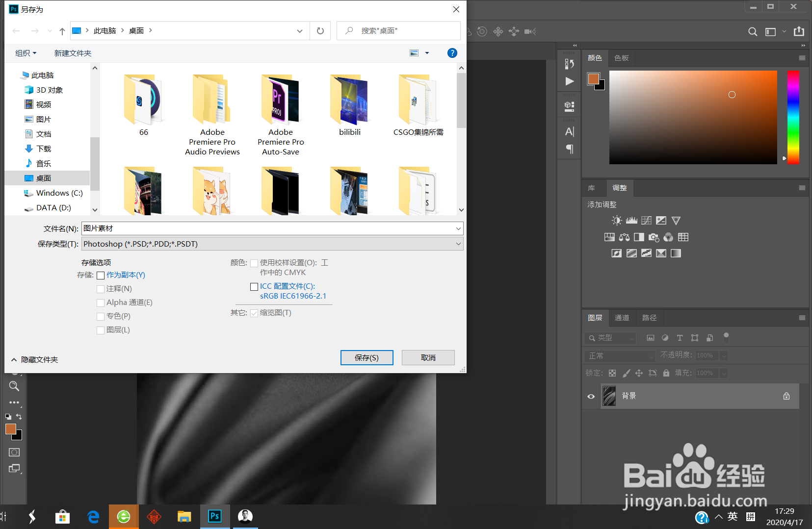Viewport: 812px width, 529px height.
Task: Open the 正常 blend mode dropdown
Action: [620, 356]
